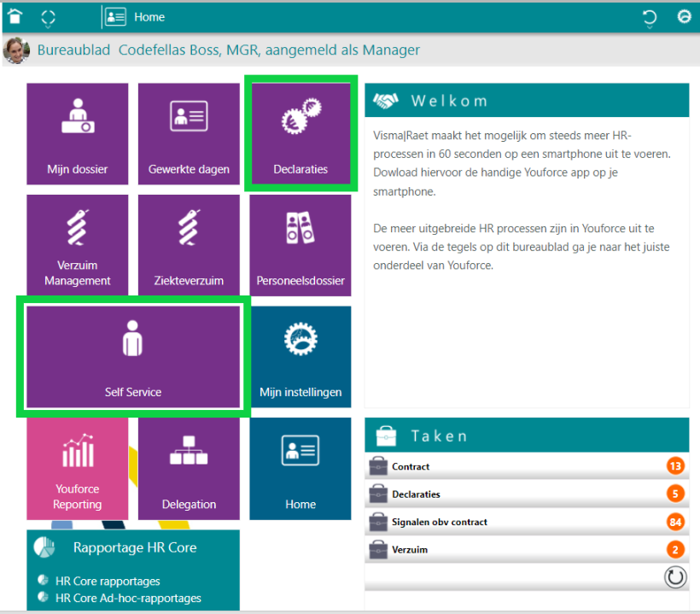The image size is (700, 614).
Task: Click the Welkom heading text
Action: pyautogui.click(x=449, y=101)
